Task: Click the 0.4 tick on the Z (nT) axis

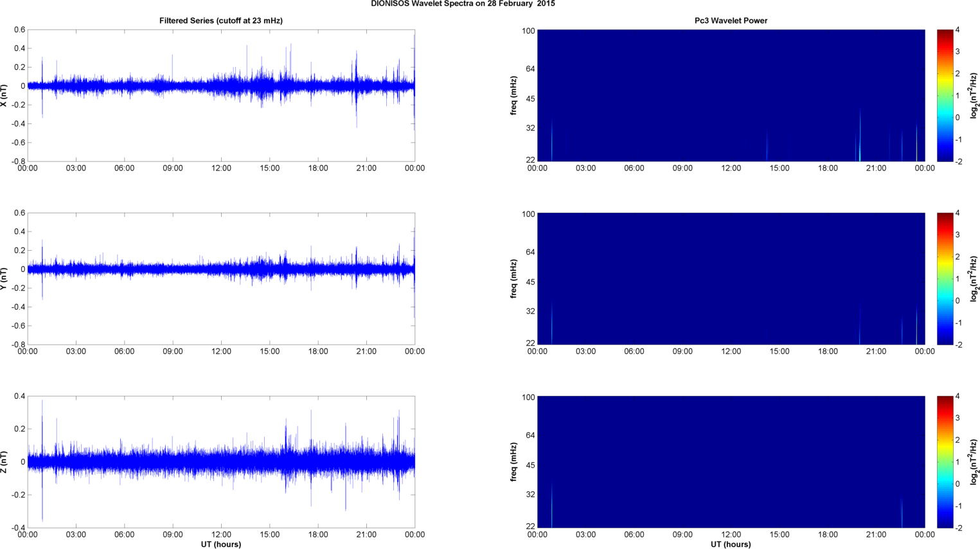Action: (x=19, y=397)
